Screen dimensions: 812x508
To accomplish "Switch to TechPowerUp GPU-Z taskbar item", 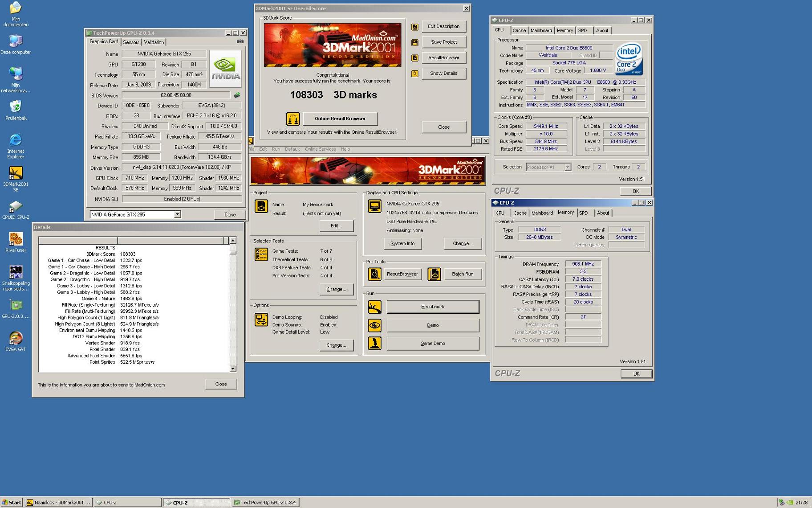I will click(265, 503).
